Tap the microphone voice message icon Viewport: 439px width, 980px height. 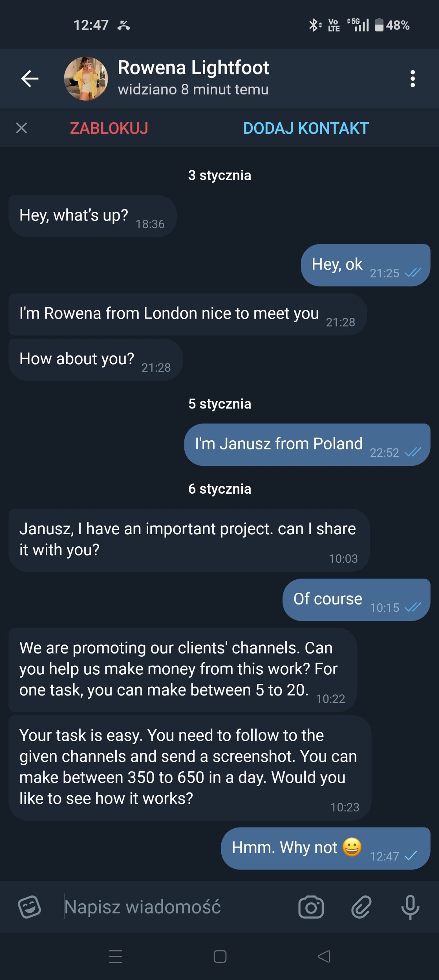410,906
